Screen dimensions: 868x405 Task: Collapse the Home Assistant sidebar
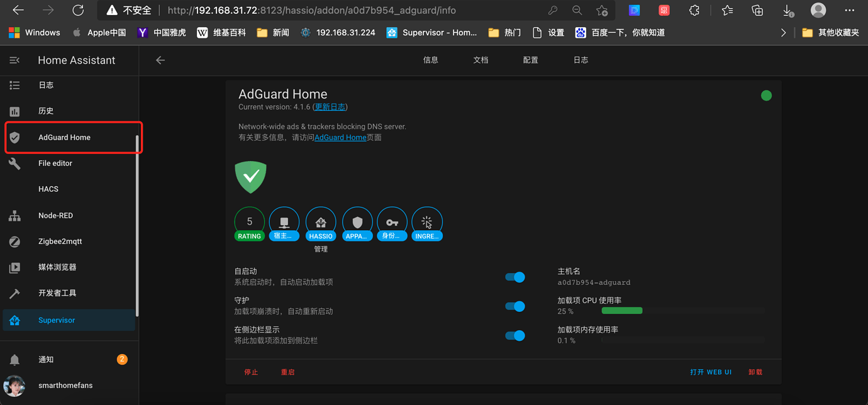[14, 60]
